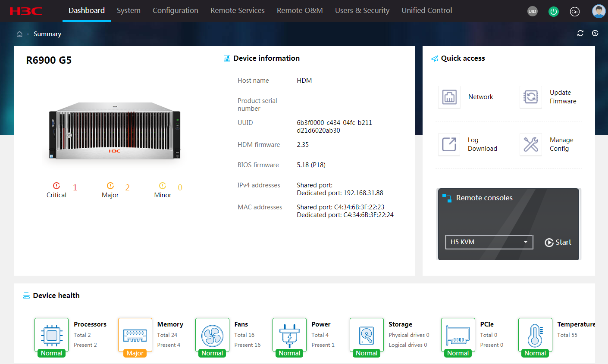Open Update Firmware quick access icon
This screenshot has width=608, height=364.
click(x=531, y=97)
